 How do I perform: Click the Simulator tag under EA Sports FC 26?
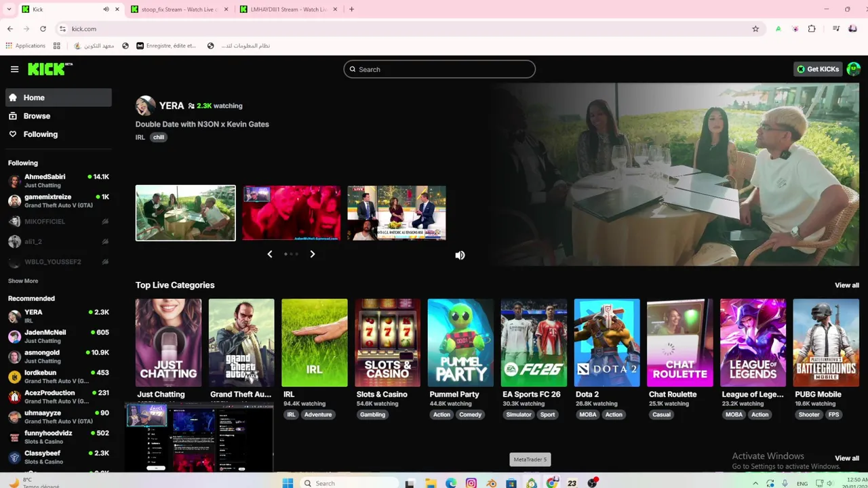[x=519, y=415]
